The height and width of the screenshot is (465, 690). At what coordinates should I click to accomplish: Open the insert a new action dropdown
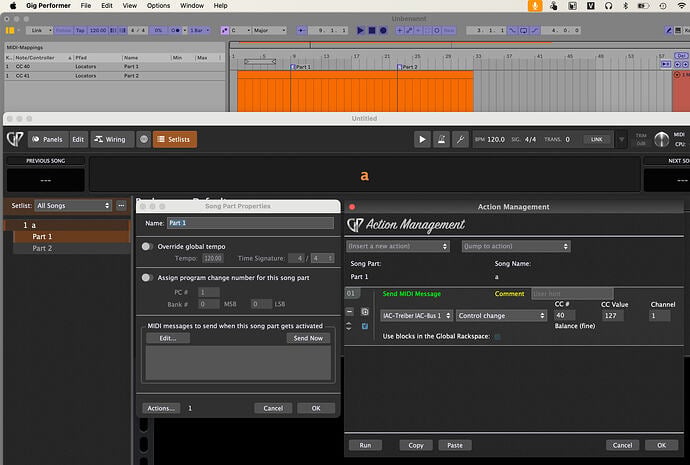click(x=397, y=246)
